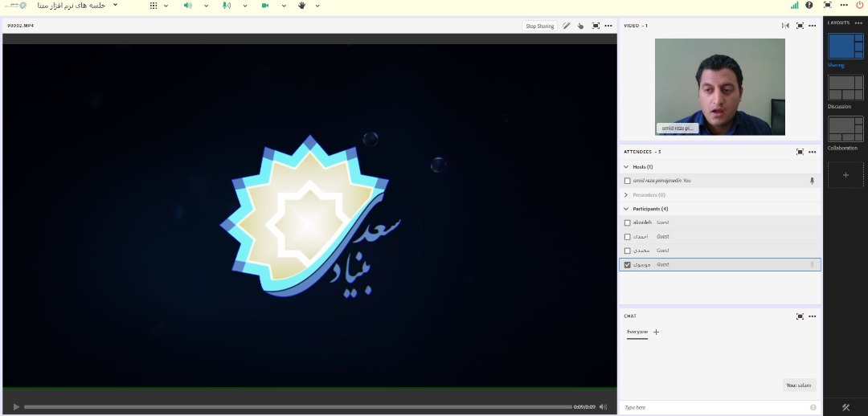Click the speaker audio icon in top toolbar

click(x=187, y=6)
